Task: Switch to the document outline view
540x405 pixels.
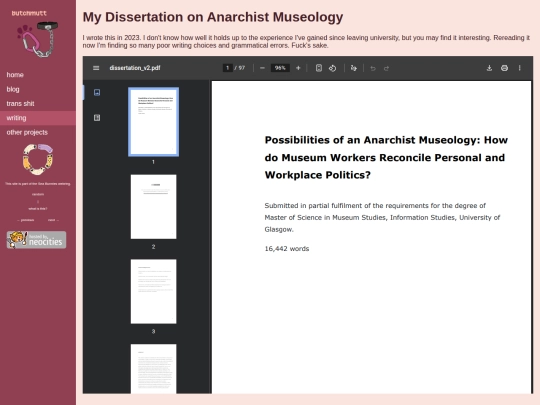Action: pyautogui.click(x=97, y=118)
